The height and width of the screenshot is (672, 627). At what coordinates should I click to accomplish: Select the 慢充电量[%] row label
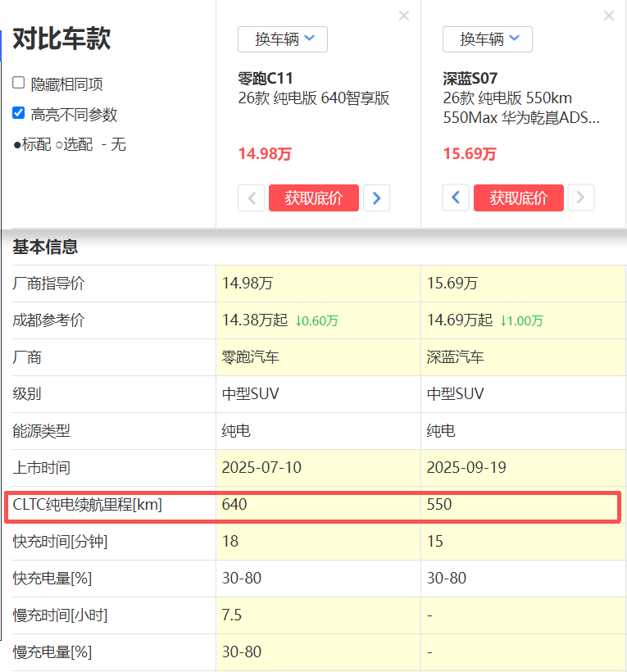coord(52,652)
